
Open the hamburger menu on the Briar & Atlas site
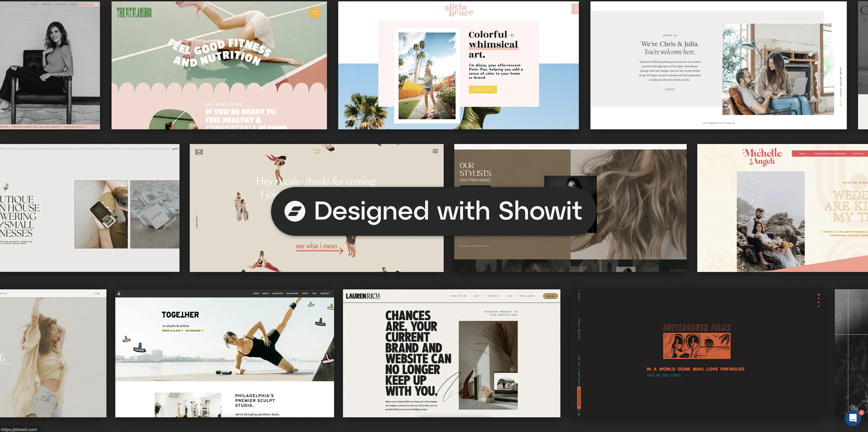click(435, 151)
